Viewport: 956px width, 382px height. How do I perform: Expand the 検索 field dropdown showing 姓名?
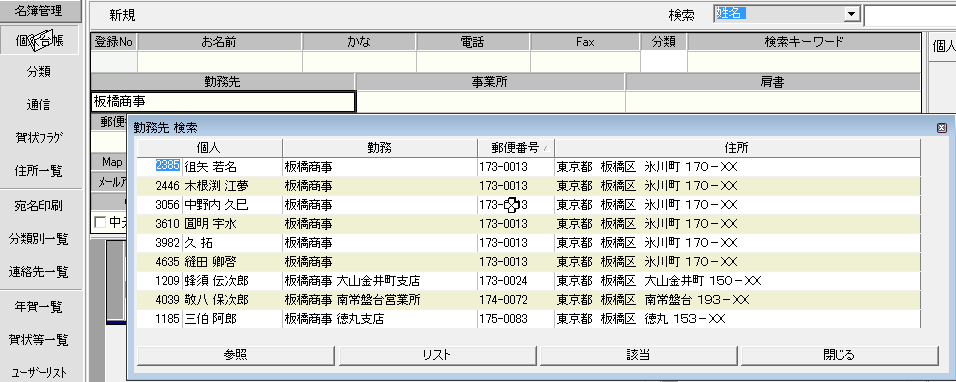click(x=852, y=15)
